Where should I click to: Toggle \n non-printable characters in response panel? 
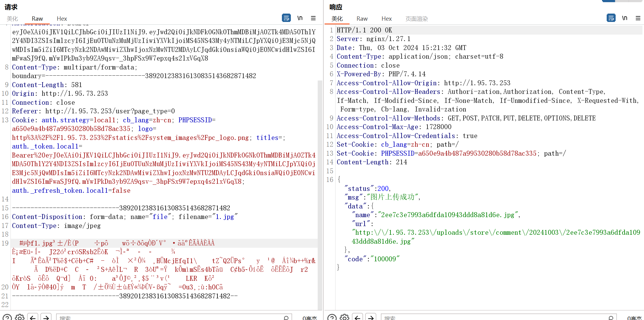click(x=625, y=18)
